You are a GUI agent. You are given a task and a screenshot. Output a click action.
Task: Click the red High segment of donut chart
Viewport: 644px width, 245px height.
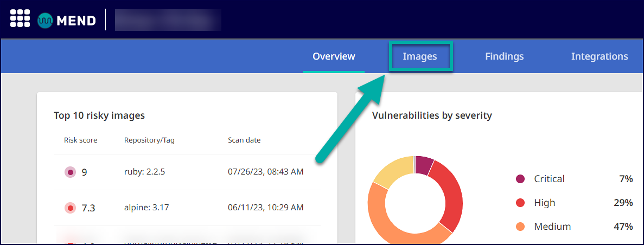[x=451, y=195]
